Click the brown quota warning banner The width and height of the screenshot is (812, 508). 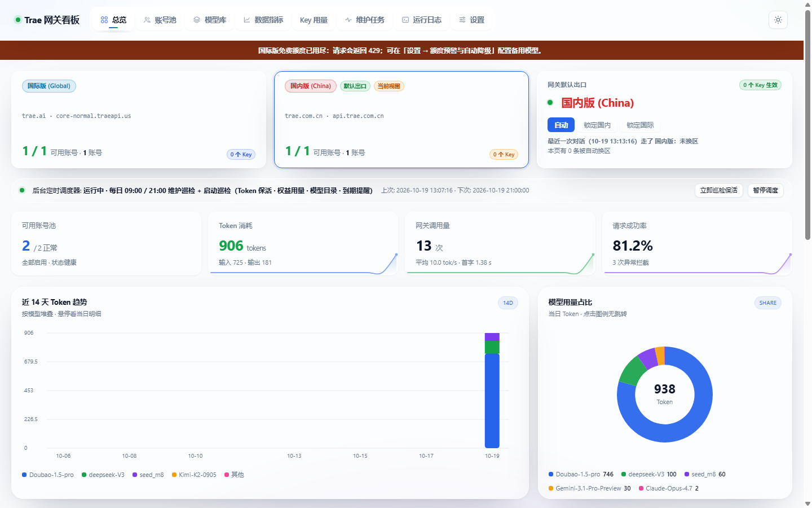(x=401, y=50)
